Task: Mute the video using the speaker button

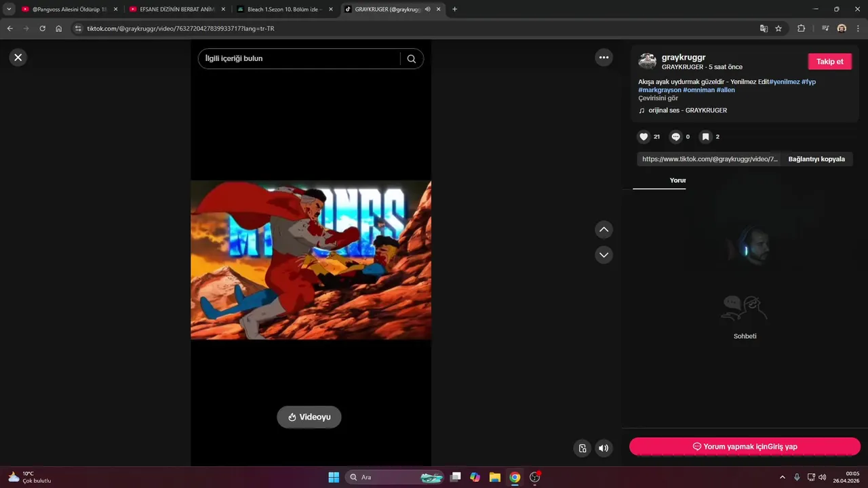Action: point(604,448)
